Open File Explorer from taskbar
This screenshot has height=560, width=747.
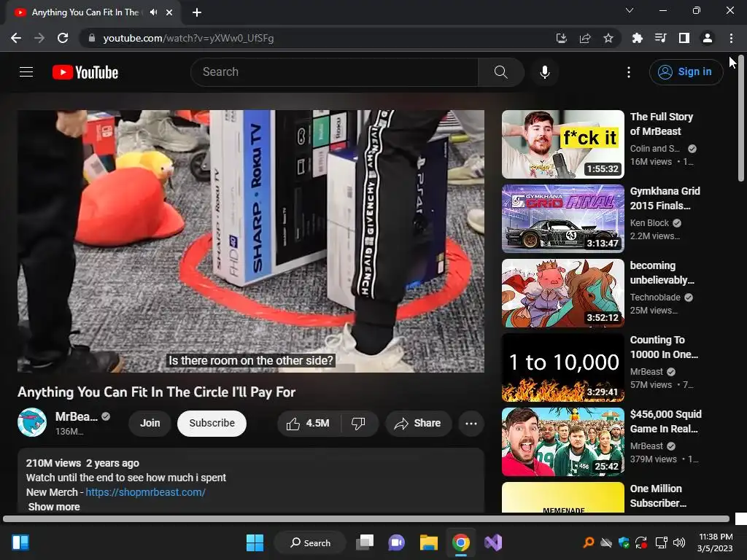coord(429,542)
